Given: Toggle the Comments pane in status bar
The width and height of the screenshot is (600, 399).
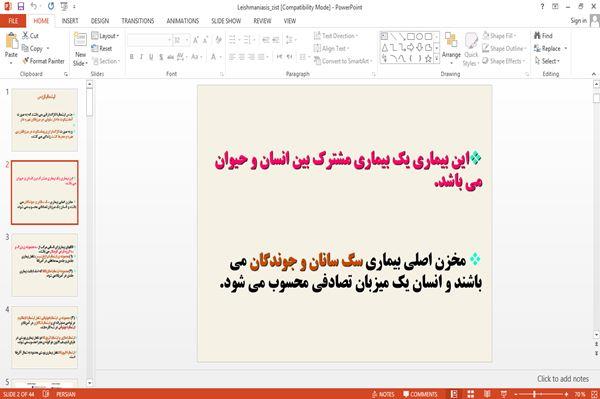Looking at the screenshot, I should click(x=420, y=394).
